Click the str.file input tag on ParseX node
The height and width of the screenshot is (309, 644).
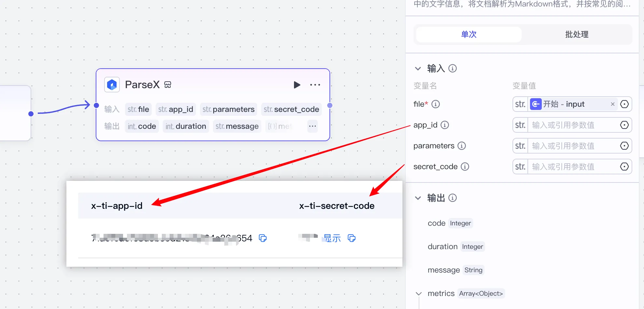click(138, 109)
